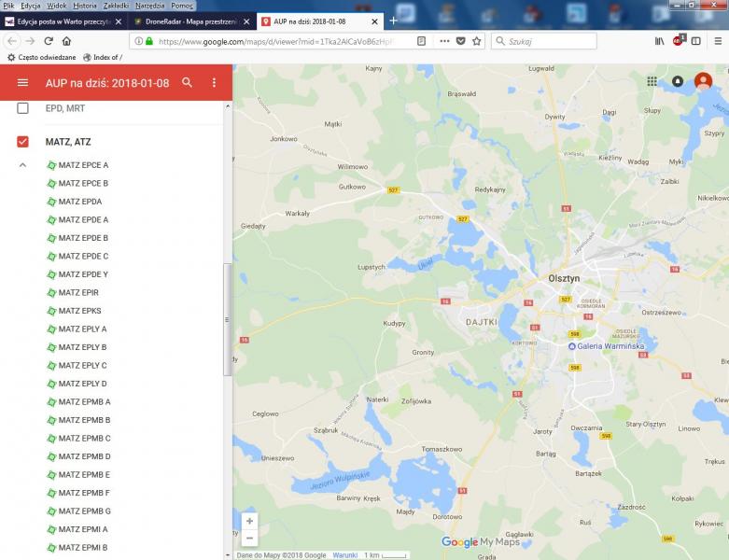Uncheck the MATZ, ATZ layer

[x=23, y=142]
